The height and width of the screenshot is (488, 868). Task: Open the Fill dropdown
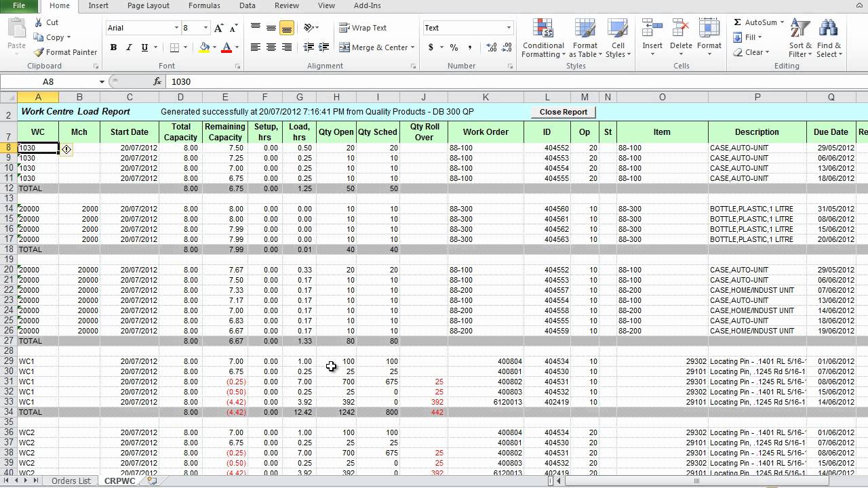(x=748, y=37)
